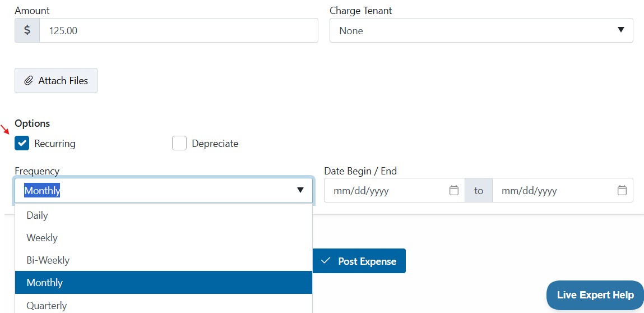Choose Quarterly from the frequency list
Screen dimensions: 644x313
coord(164,305)
